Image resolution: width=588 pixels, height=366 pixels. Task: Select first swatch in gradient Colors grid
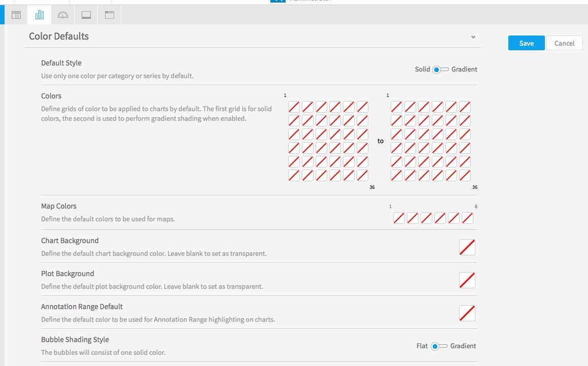pyautogui.click(x=396, y=107)
